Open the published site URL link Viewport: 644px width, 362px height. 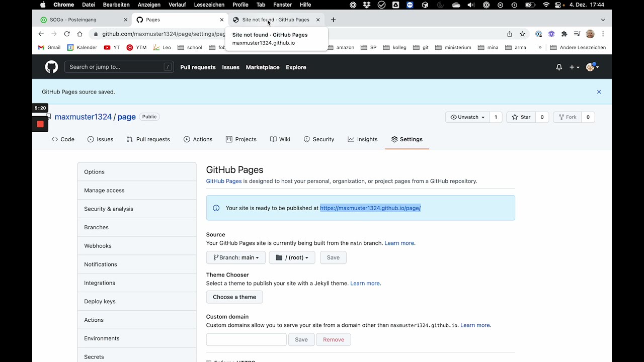(370, 208)
